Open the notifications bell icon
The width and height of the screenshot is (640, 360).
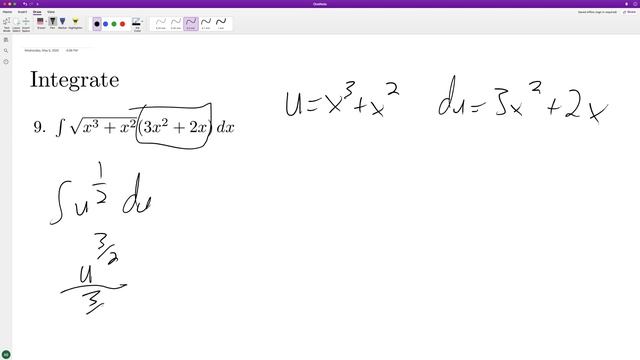[627, 4]
